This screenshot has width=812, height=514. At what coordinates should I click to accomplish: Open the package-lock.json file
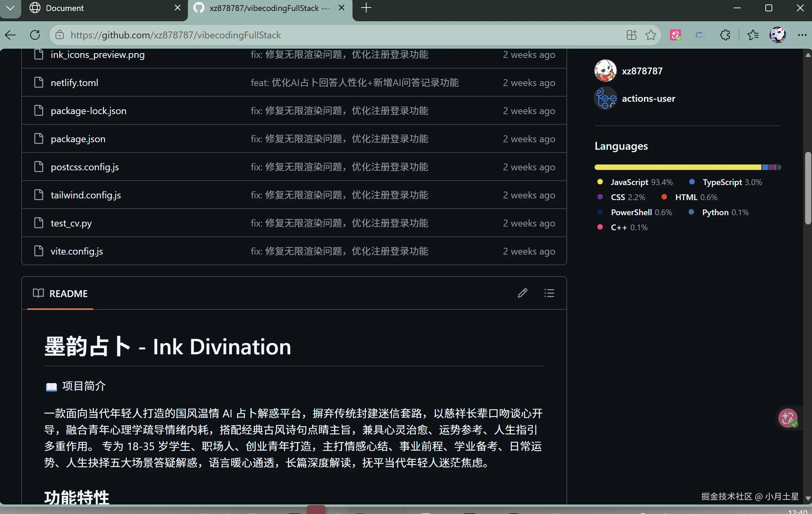click(88, 111)
